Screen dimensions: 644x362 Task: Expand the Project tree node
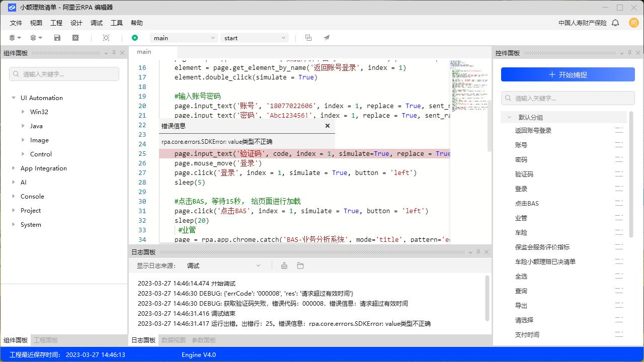[14, 211]
